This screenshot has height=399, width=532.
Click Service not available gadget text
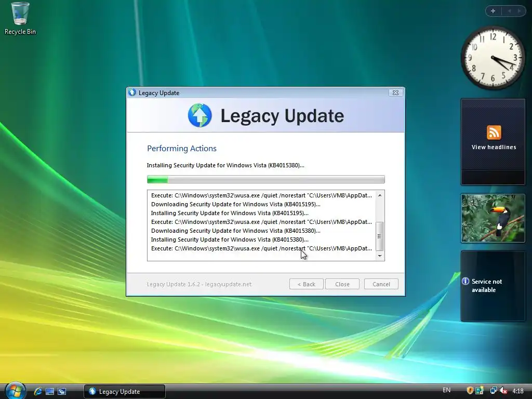[486, 286]
